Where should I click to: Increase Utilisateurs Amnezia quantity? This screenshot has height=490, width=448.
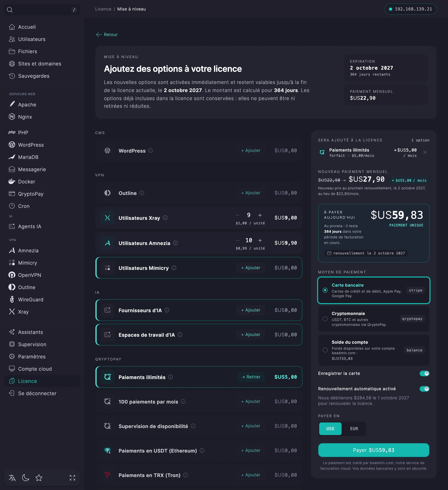click(260, 240)
